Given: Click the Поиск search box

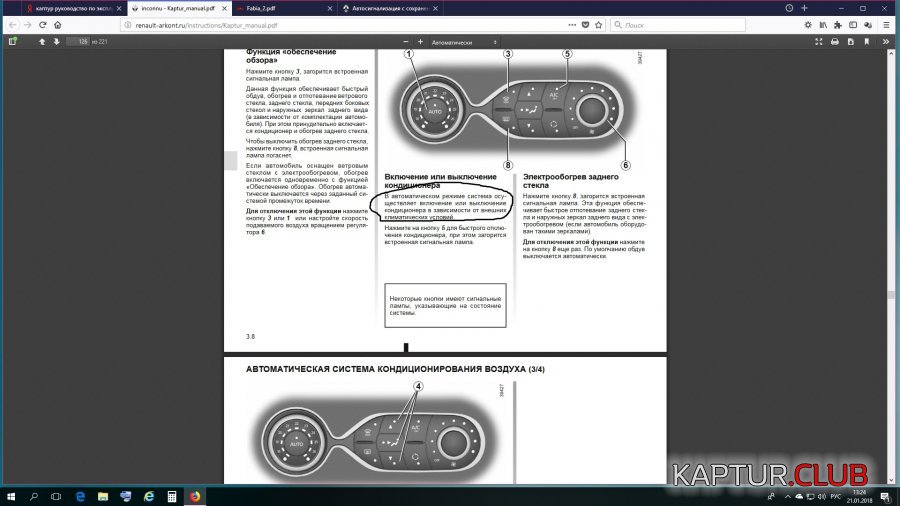Looking at the screenshot, I should 678,25.
